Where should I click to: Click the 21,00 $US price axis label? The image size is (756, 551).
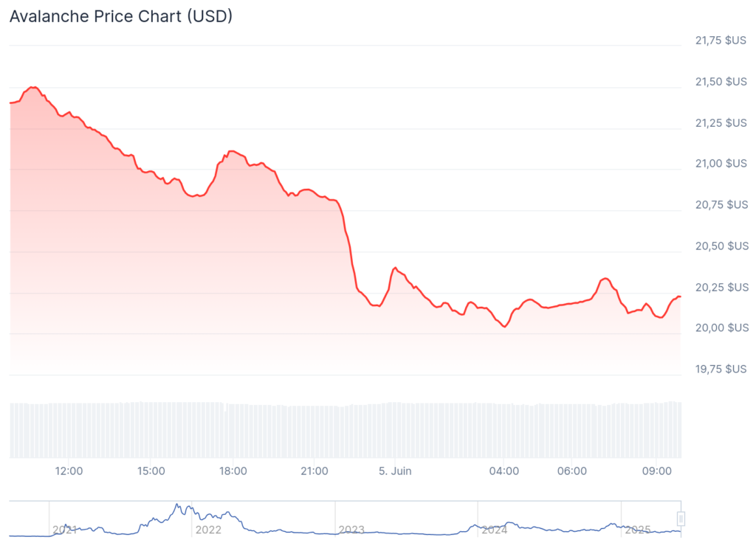coord(721,163)
